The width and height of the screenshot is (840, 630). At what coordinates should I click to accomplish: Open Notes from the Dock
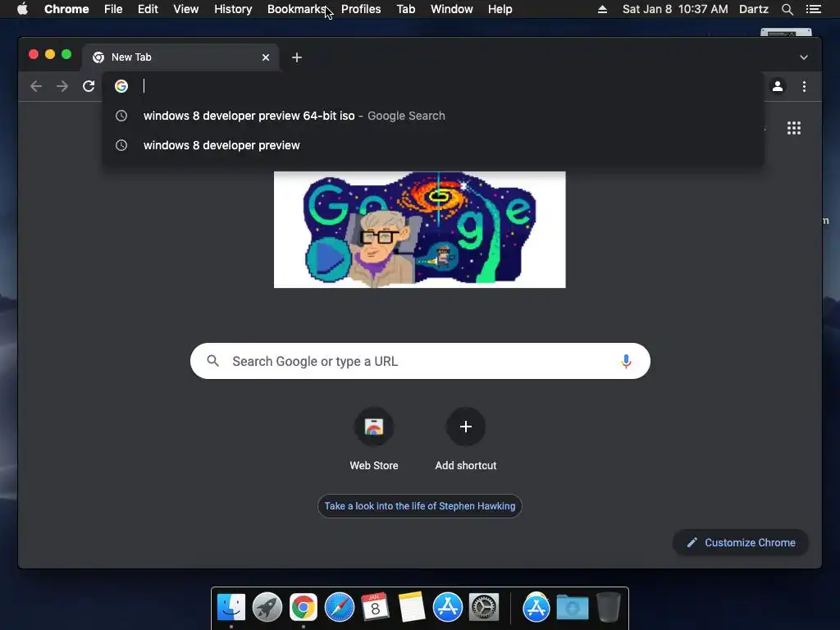[412, 608]
